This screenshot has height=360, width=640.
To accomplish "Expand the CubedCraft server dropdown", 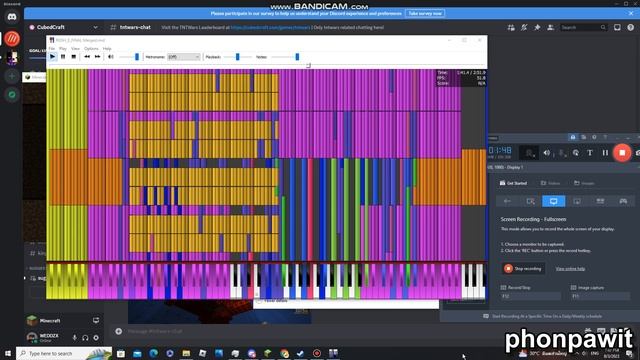I will [x=96, y=27].
